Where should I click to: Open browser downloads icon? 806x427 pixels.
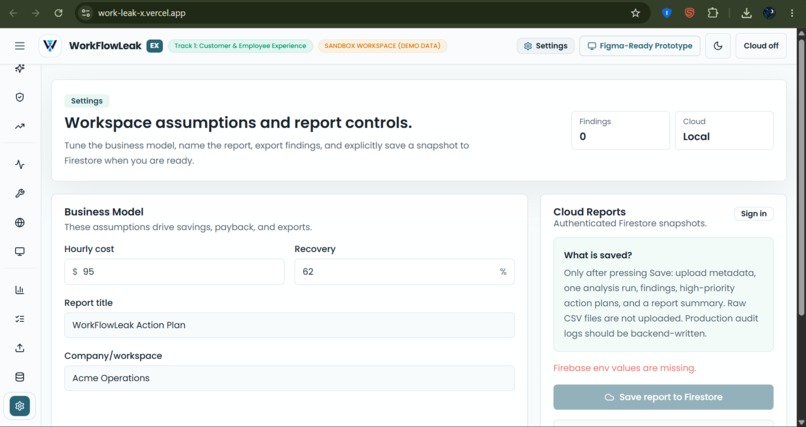746,13
